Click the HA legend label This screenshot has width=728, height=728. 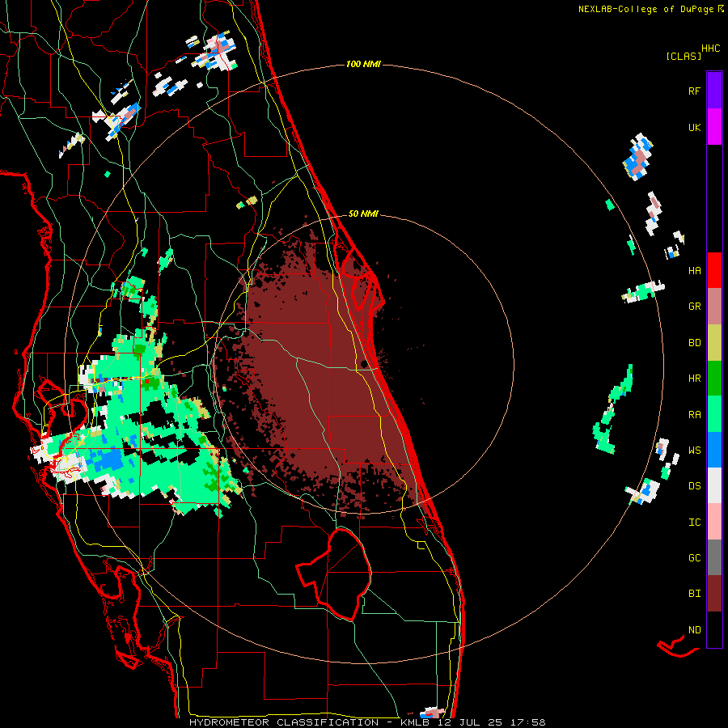point(694,270)
